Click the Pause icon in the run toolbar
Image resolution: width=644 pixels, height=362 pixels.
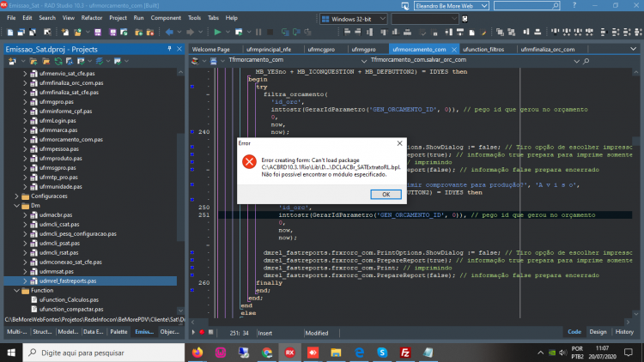[x=258, y=32]
